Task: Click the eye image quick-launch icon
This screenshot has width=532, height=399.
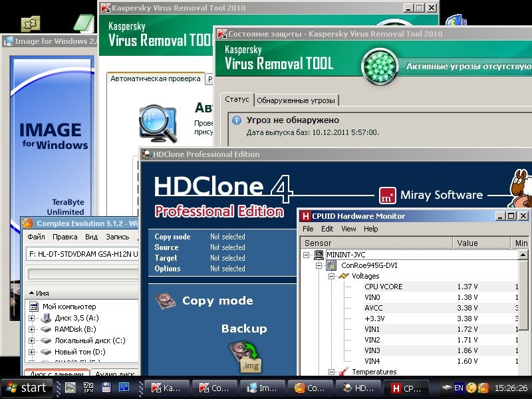Action: (70, 388)
